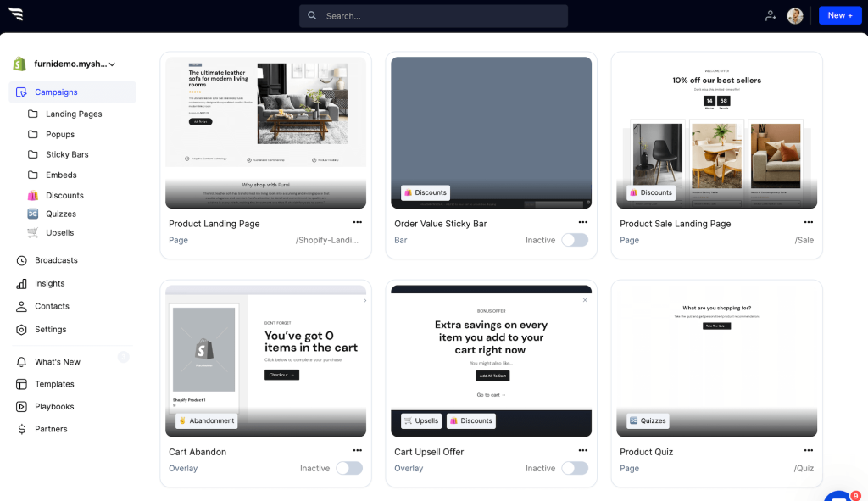The height and width of the screenshot is (501, 868).
Task: Click the Quizzes icon in sidebar
Action: coord(33,214)
